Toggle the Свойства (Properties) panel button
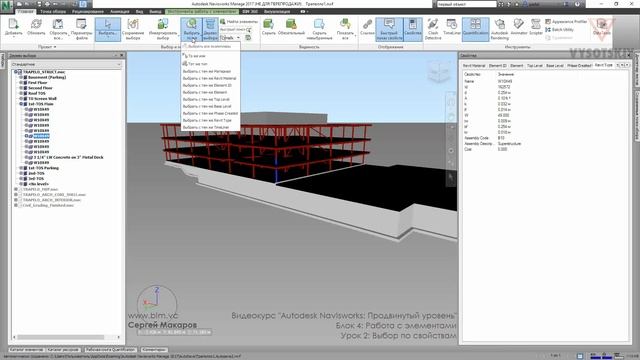 [x=413, y=29]
